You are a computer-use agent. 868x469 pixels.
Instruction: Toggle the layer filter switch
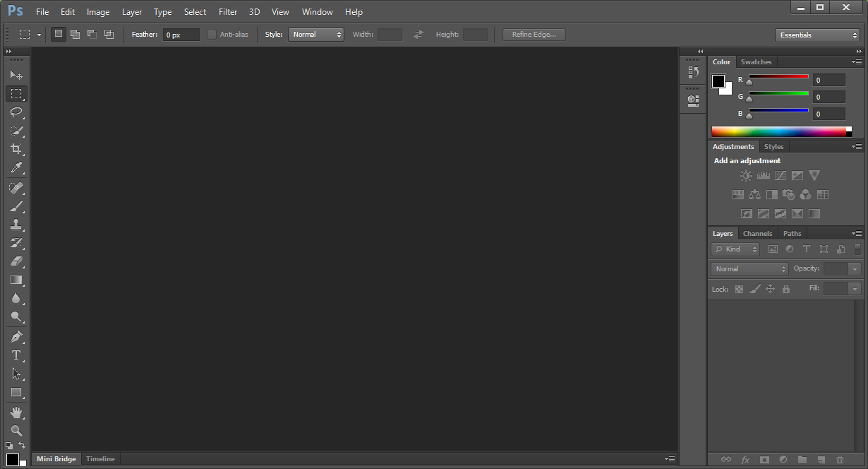(x=857, y=249)
